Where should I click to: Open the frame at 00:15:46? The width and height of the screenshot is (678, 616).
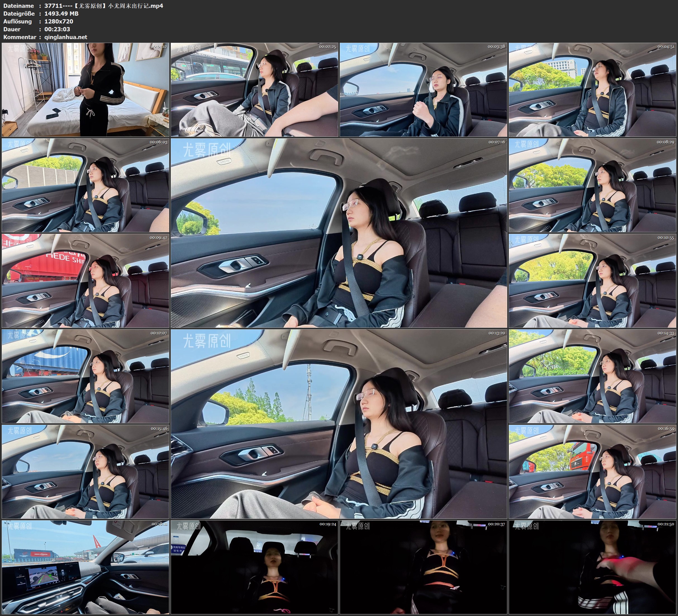click(x=85, y=471)
